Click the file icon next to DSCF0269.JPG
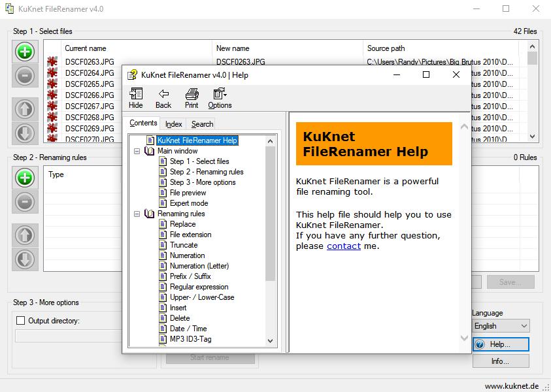The height and width of the screenshot is (392, 551). (52, 128)
